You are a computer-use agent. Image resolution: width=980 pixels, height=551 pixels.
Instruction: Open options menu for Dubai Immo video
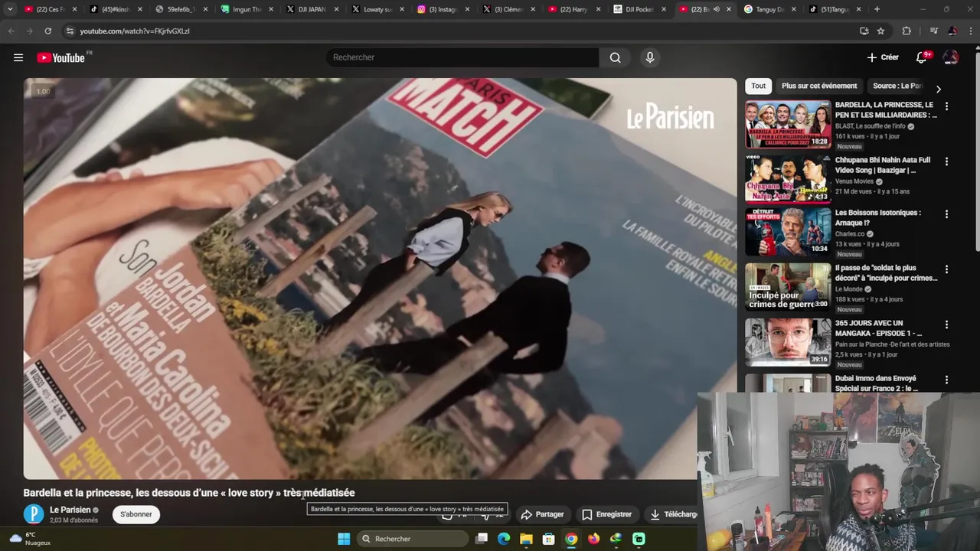(946, 380)
